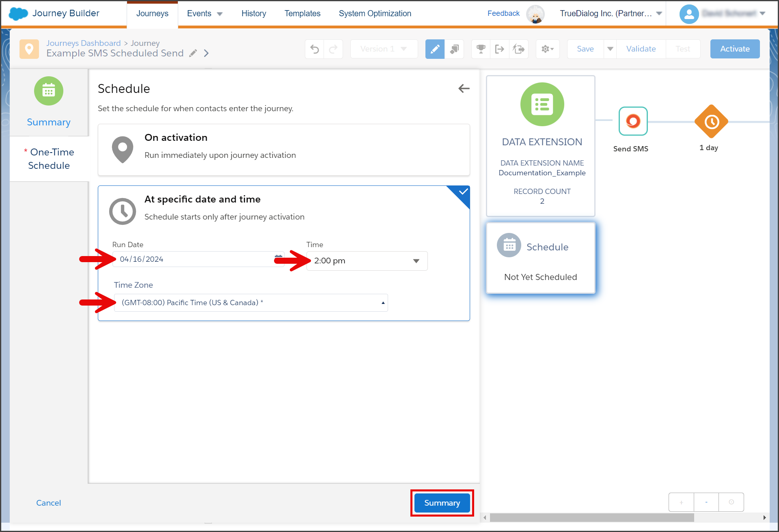Click the exit criteria icon

point(500,49)
